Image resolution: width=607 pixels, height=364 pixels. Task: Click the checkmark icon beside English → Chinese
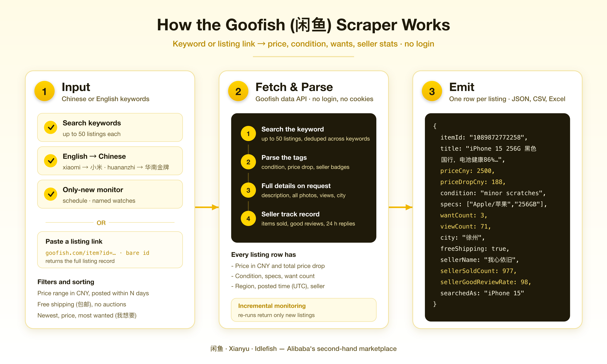point(50,161)
